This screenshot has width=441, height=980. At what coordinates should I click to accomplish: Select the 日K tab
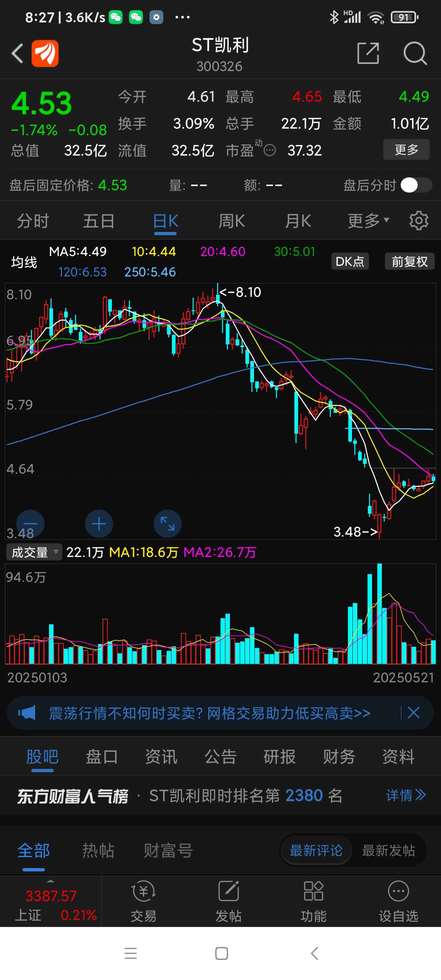coord(165,221)
